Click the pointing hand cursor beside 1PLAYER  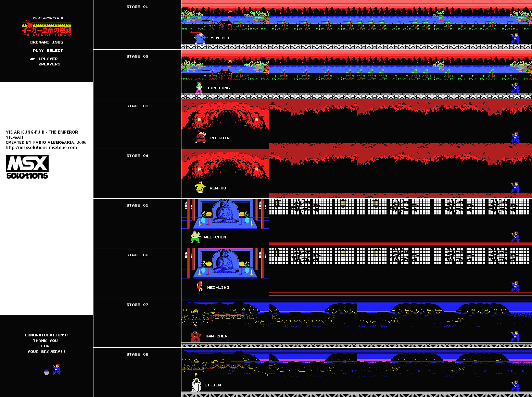tap(33, 59)
